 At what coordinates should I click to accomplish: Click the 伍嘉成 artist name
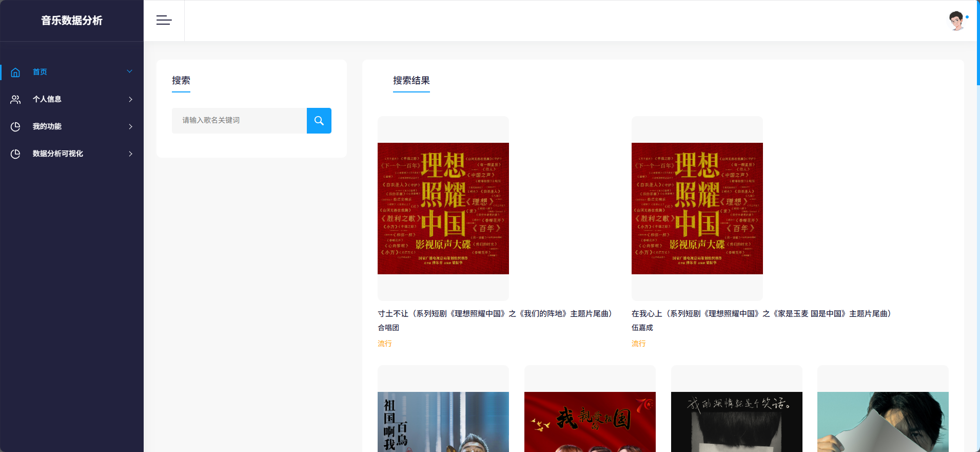pos(642,328)
